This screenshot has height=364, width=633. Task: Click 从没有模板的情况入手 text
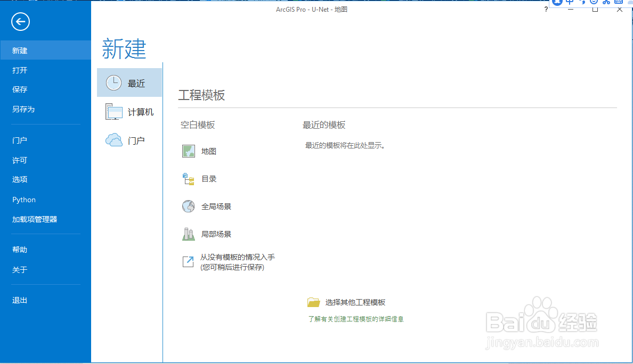coord(238,257)
